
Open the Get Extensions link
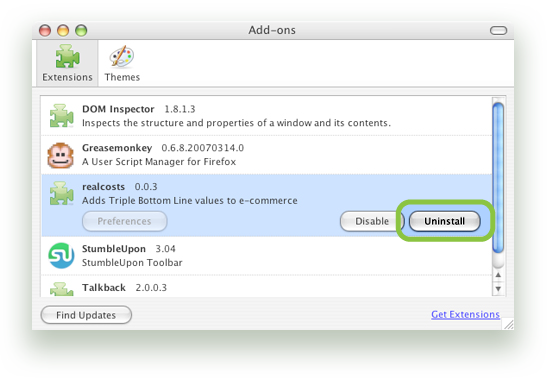465,314
